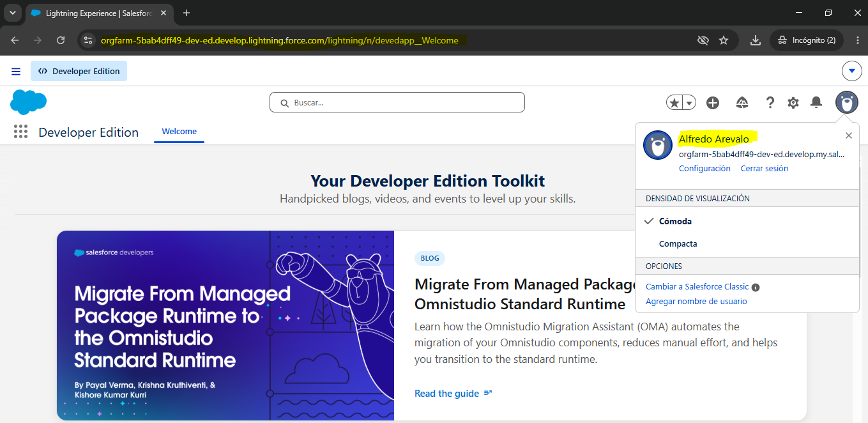The height and width of the screenshot is (423, 868).
Task: Click the Salesforce cloud logo
Action: coord(29,102)
